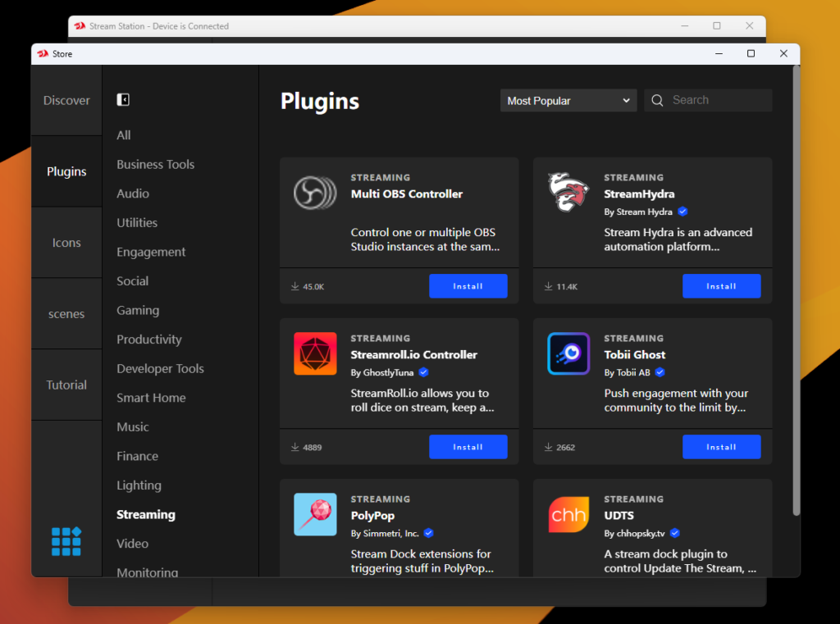
Task: Select the Smart Home category
Action: point(151,398)
